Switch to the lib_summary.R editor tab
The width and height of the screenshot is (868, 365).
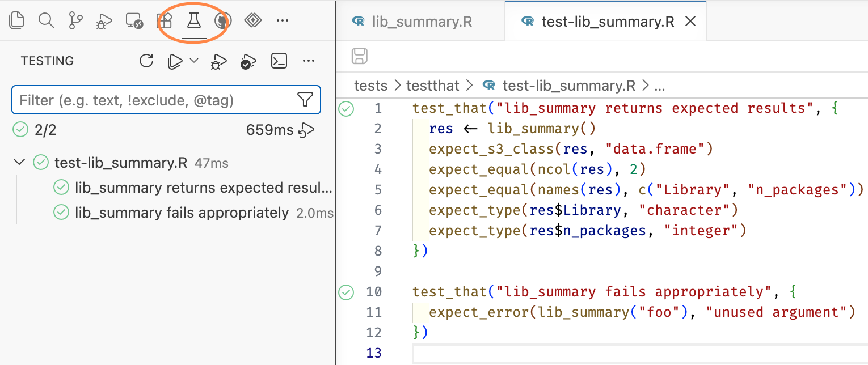click(419, 22)
